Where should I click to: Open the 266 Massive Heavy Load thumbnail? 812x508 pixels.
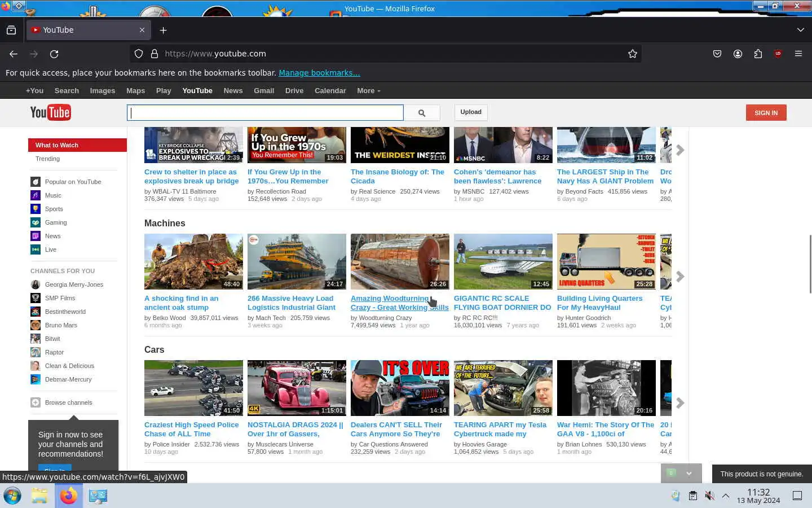297,261
